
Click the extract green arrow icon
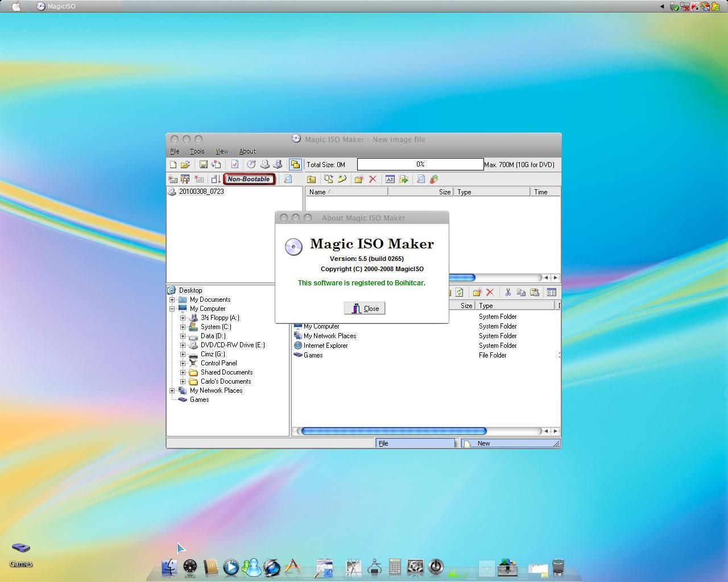[x=404, y=179]
